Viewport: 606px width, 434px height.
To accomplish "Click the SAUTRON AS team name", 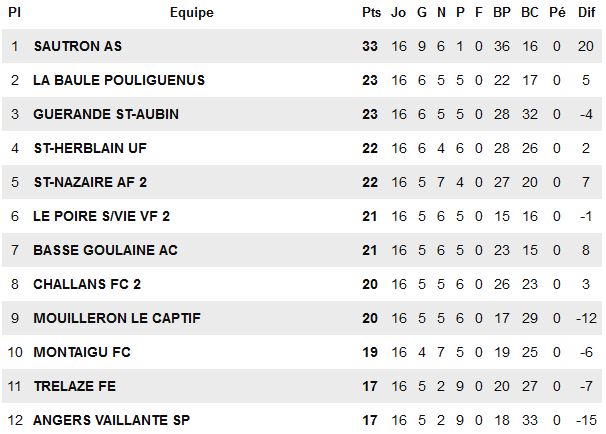I will pyautogui.click(x=77, y=46).
